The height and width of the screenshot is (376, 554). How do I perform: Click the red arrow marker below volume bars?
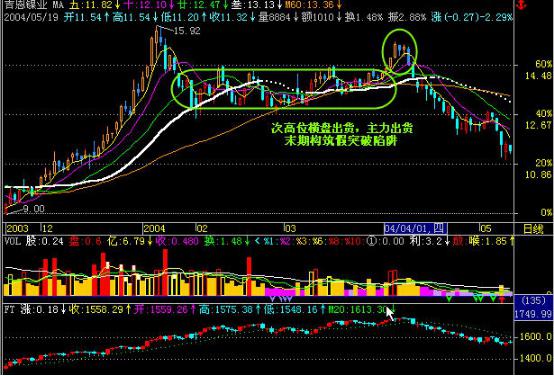(x=502, y=299)
